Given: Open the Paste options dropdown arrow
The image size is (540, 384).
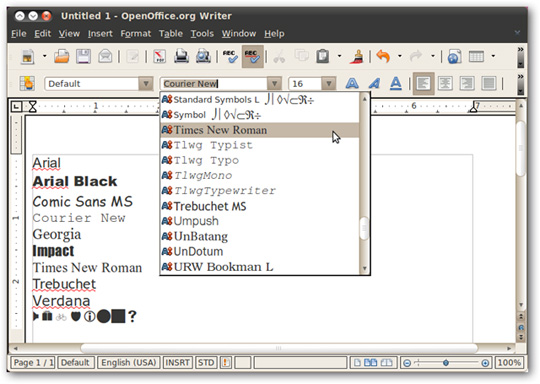Looking at the screenshot, I should point(339,56).
